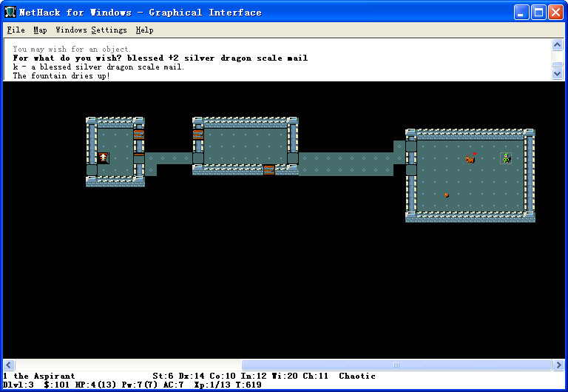Image resolution: width=568 pixels, height=392 pixels.
Task: Select the little dog pet tile
Action: 470,158
